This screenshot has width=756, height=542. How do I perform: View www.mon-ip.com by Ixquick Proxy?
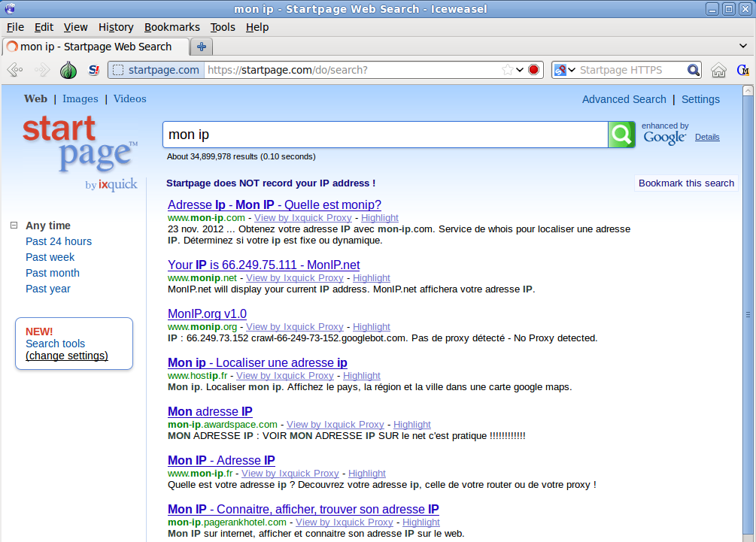coord(303,218)
